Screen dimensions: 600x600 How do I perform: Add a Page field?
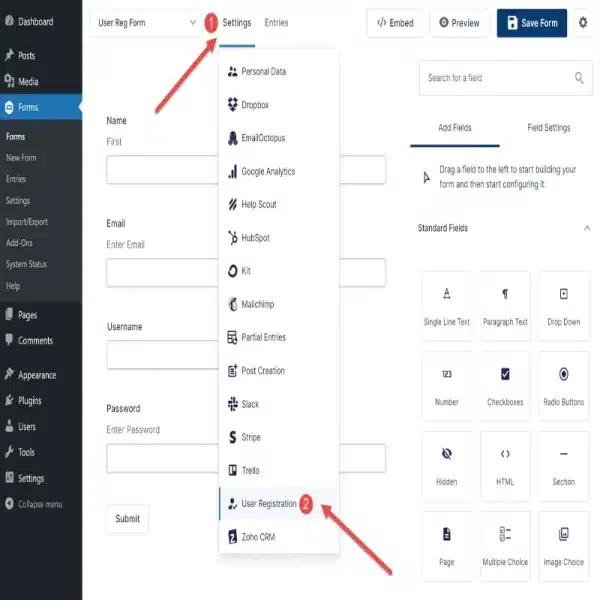tap(447, 546)
